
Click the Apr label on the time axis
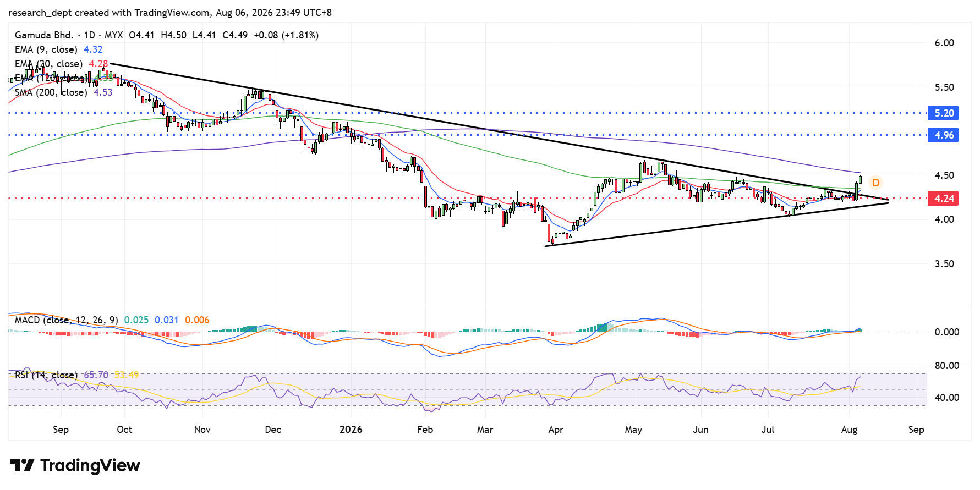pyautogui.click(x=556, y=430)
